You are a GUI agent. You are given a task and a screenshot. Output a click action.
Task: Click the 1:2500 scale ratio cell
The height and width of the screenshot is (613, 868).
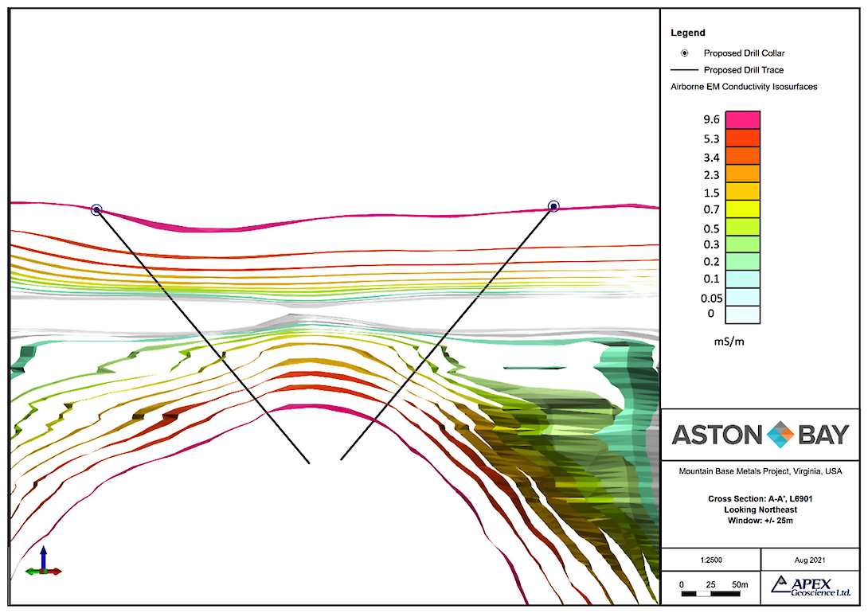click(x=711, y=559)
